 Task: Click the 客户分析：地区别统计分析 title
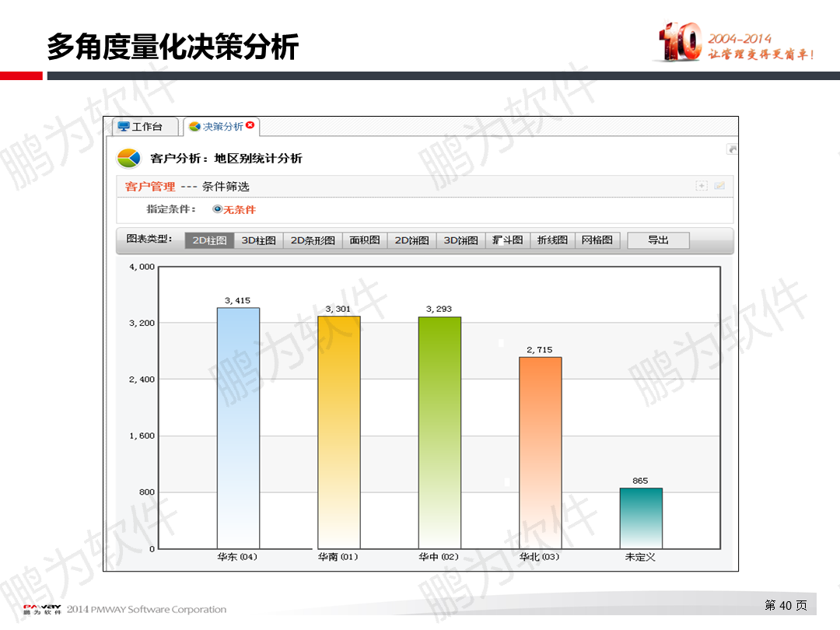[x=226, y=158]
